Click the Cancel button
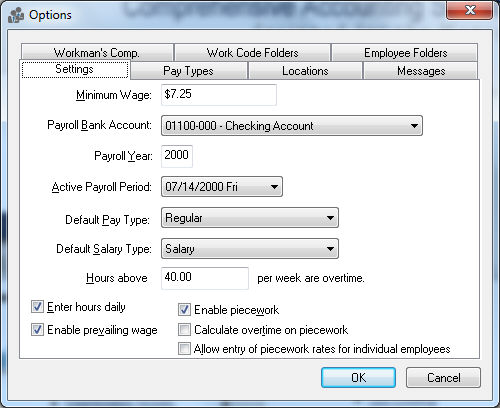The height and width of the screenshot is (408, 500). click(x=443, y=378)
